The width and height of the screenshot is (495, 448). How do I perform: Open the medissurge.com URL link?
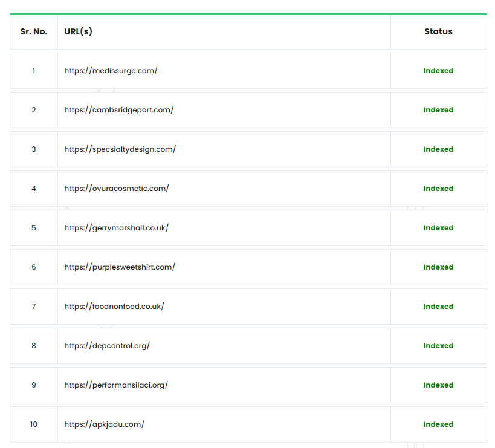pyautogui.click(x=111, y=71)
